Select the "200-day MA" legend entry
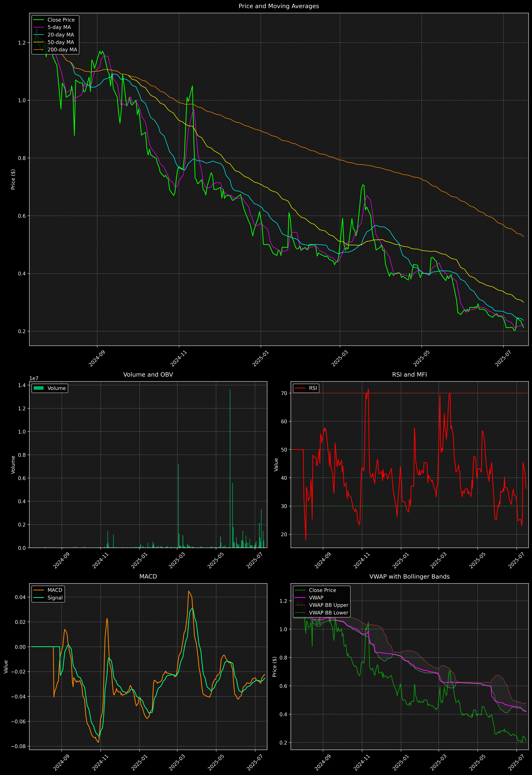The image size is (532, 775). coord(62,50)
